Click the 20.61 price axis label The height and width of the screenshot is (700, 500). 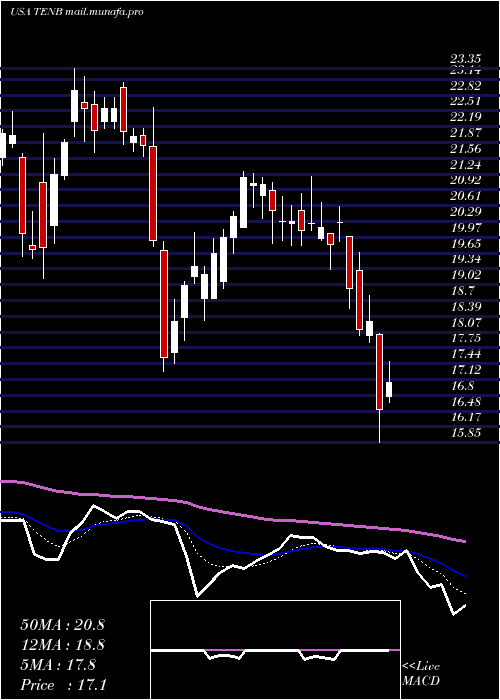click(465, 196)
